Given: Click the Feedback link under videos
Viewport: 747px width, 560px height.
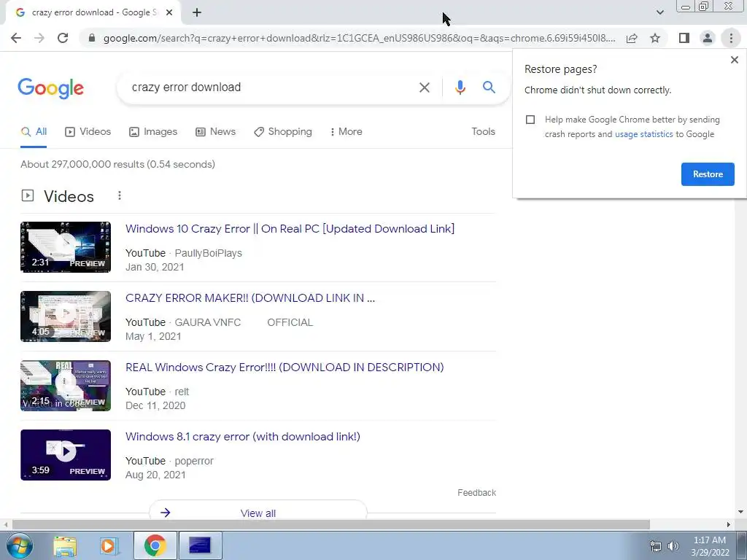Looking at the screenshot, I should tap(476, 493).
